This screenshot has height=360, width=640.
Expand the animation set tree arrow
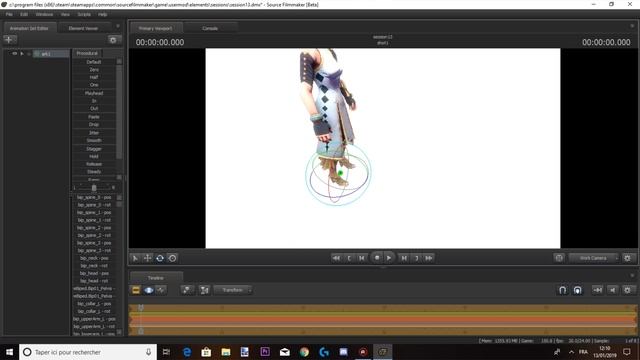click(22, 53)
